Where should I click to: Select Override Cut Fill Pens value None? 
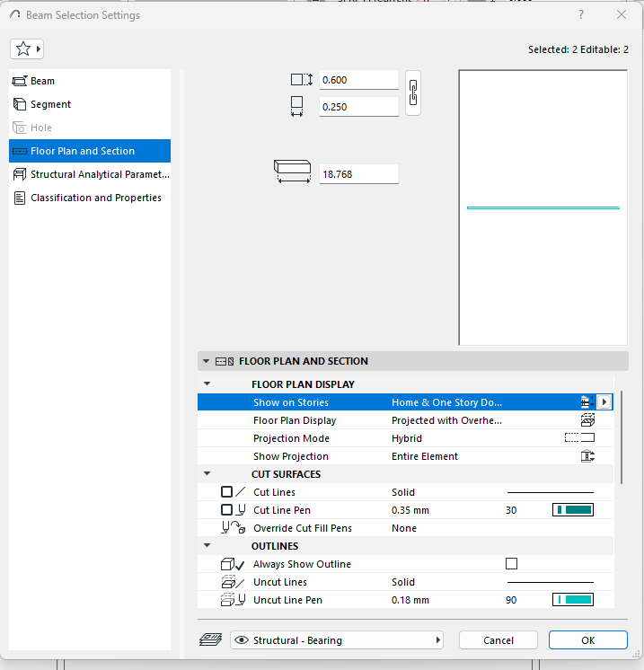point(404,528)
